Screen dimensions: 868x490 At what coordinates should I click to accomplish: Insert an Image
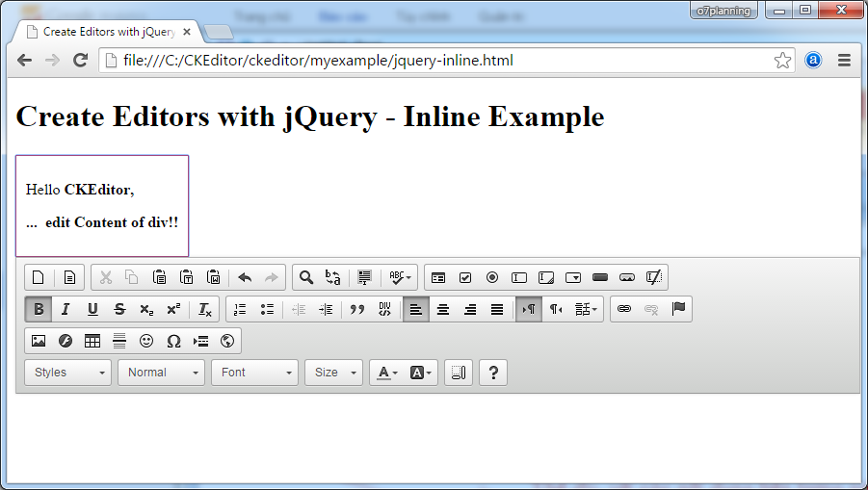tap(39, 341)
